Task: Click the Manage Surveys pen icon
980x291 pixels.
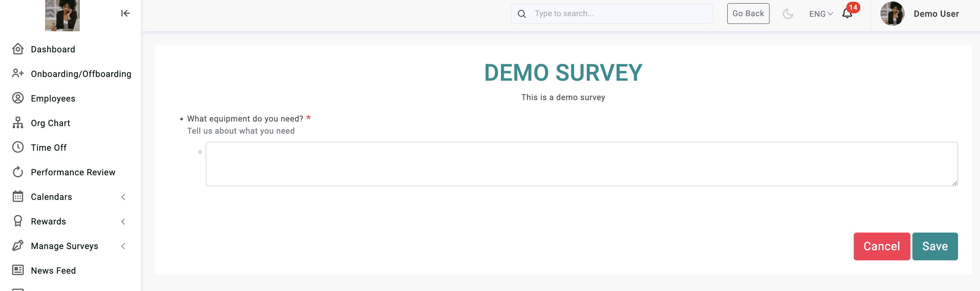Action: point(18,245)
